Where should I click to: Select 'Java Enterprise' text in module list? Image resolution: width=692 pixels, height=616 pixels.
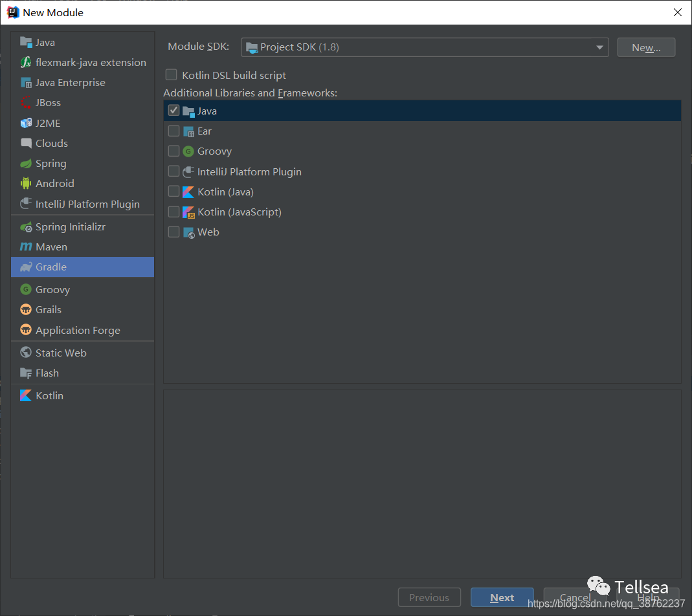coord(70,83)
